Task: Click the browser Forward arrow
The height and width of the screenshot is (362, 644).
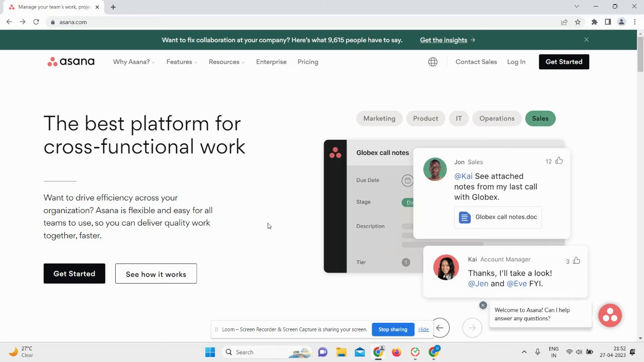Action: pos(23,22)
